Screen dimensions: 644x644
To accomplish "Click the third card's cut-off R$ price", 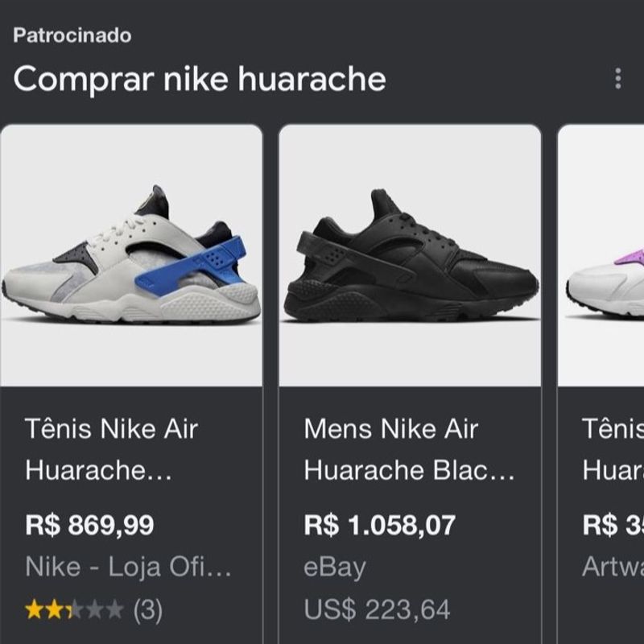I will 612,526.
